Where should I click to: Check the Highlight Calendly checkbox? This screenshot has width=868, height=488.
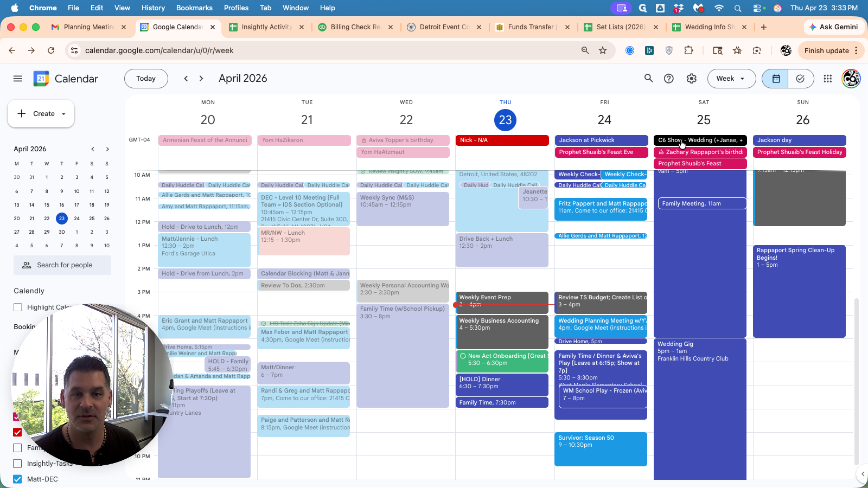[18, 307]
